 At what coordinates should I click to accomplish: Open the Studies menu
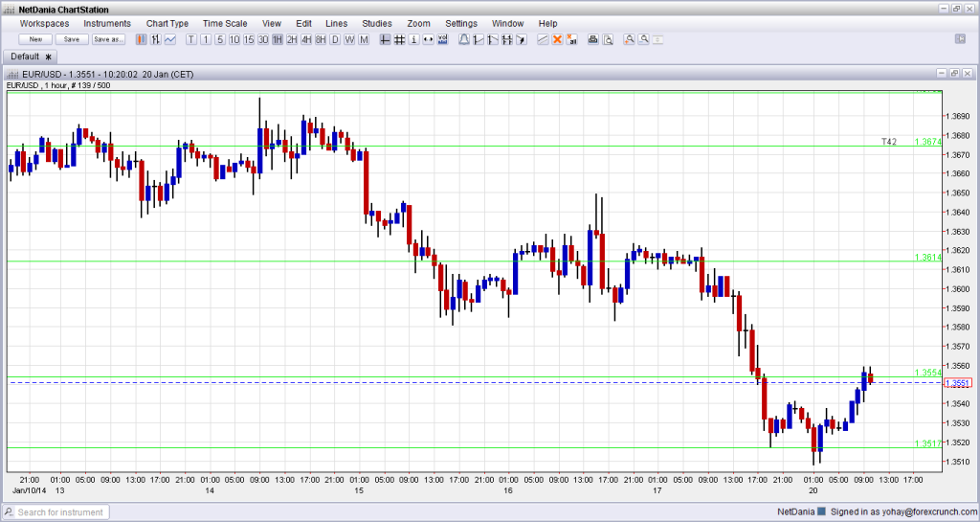[x=377, y=23]
